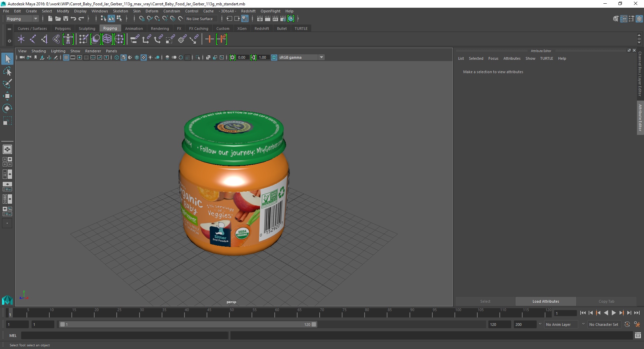Click the Load Attributes button
Viewport: 644px width, 349px height.
546,301
